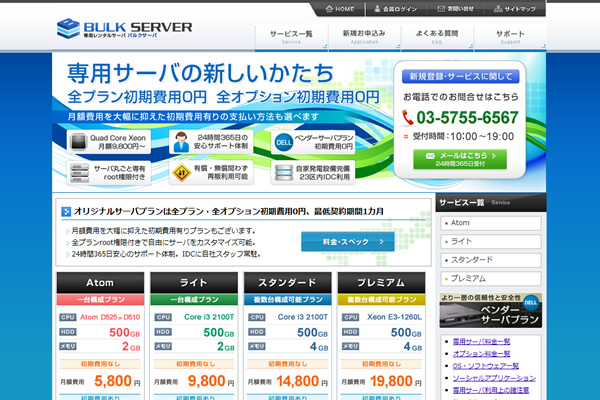Select Atom in the service list sidebar
This screenshot has height=400, width=600.
(x=461, y=222)
